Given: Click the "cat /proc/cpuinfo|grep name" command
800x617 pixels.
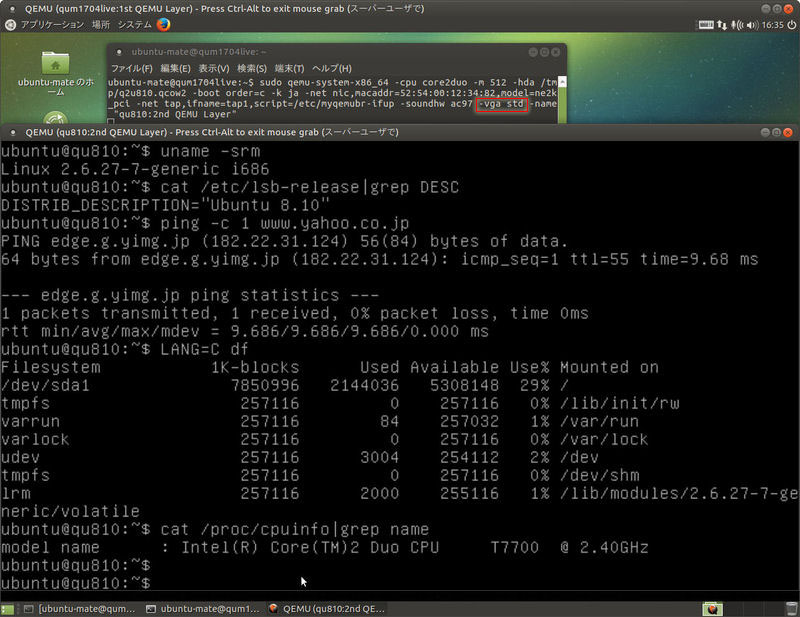Looking at the screenshot, I should 294,529.
